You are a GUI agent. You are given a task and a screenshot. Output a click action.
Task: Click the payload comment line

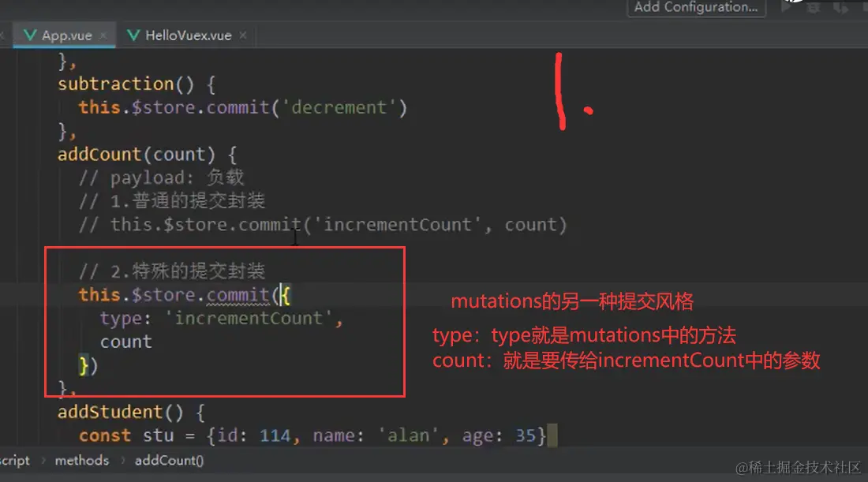(161, 177)
